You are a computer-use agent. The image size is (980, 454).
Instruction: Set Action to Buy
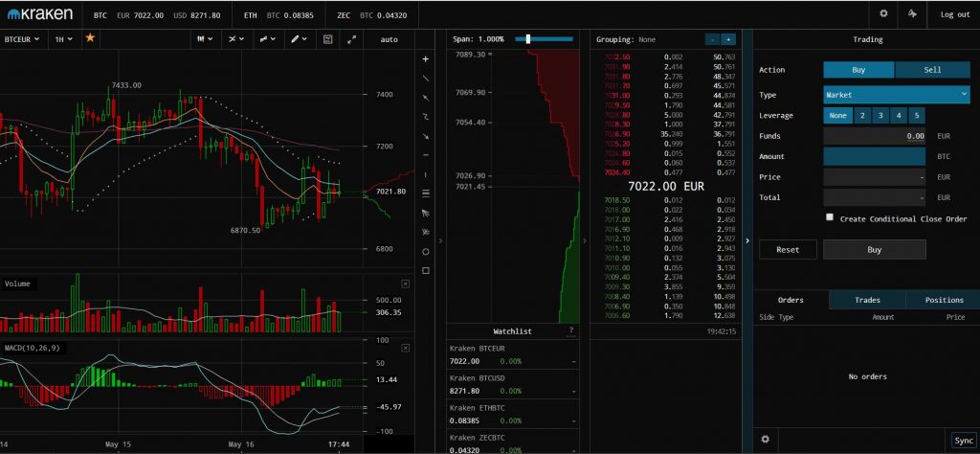tap(858, 70)
